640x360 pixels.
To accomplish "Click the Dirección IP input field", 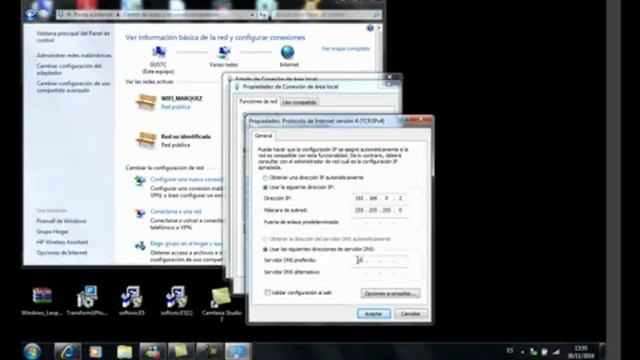I will click(380, 198).
